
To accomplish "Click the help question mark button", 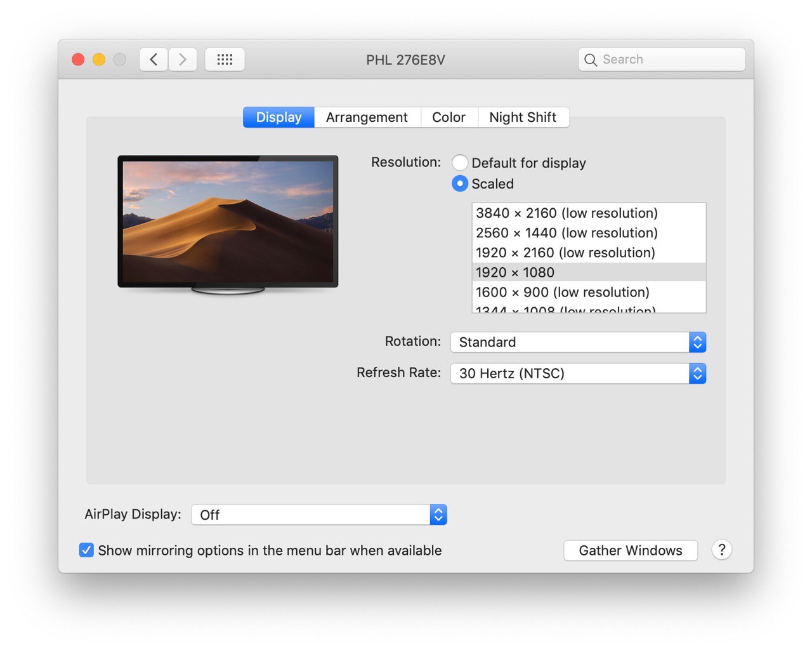I will pos(721,550).
